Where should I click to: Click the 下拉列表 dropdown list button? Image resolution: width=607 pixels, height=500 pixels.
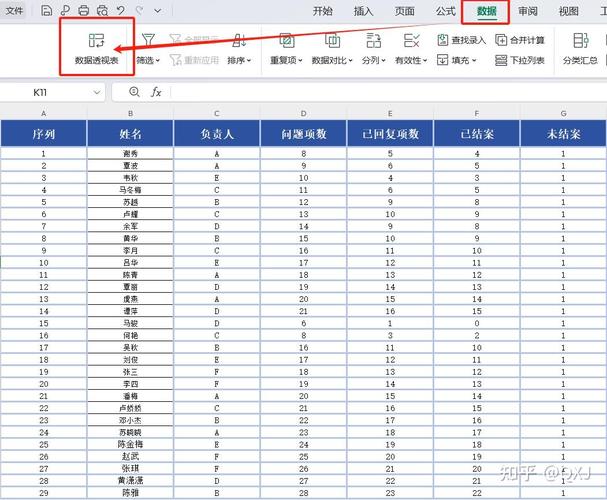tap(520, 61)
